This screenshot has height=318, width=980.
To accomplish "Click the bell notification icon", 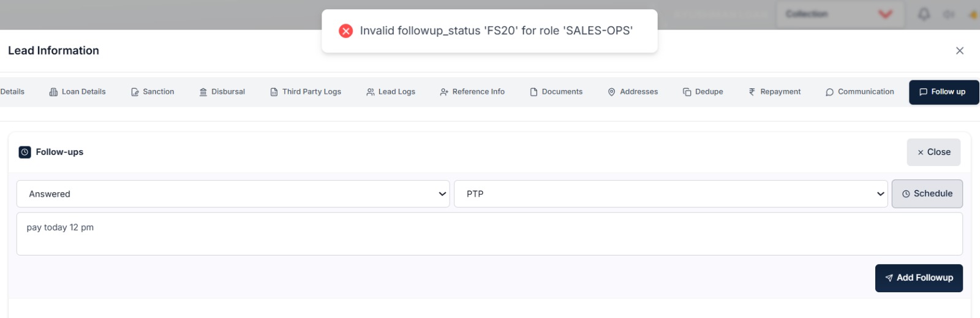I will pyautogui.click(x=924, y=14).
